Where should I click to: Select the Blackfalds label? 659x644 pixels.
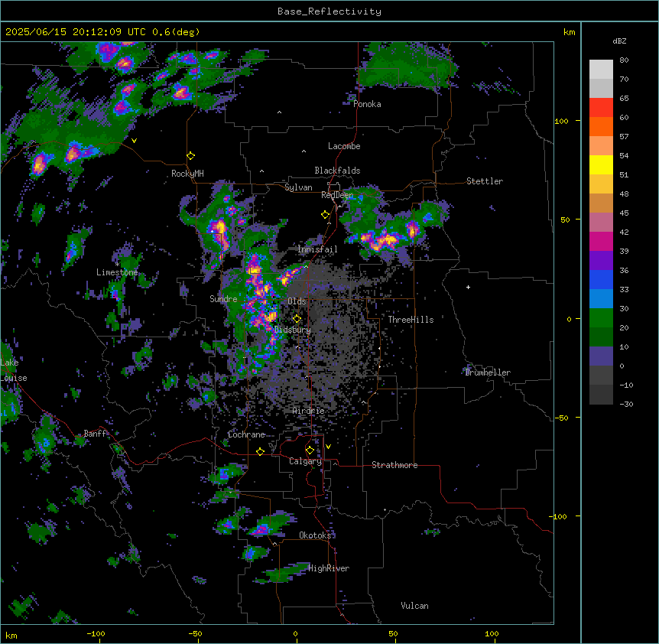click(337, 171)
